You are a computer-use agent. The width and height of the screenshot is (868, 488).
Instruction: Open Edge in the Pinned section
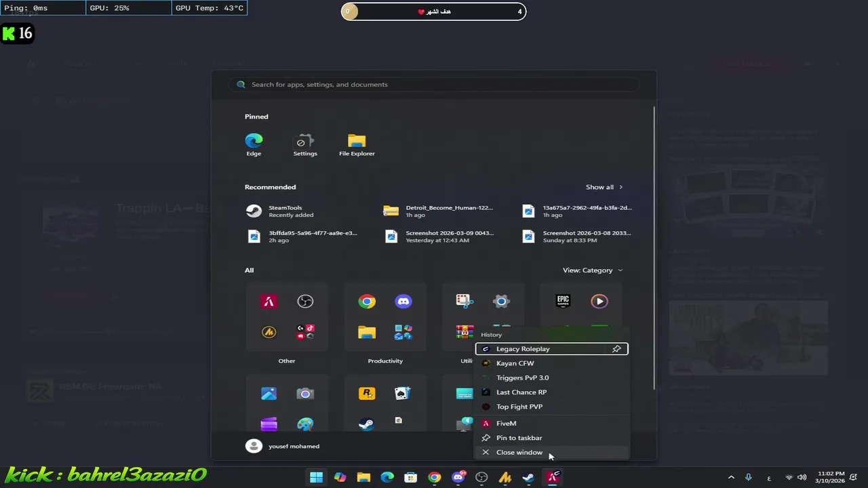254,144
